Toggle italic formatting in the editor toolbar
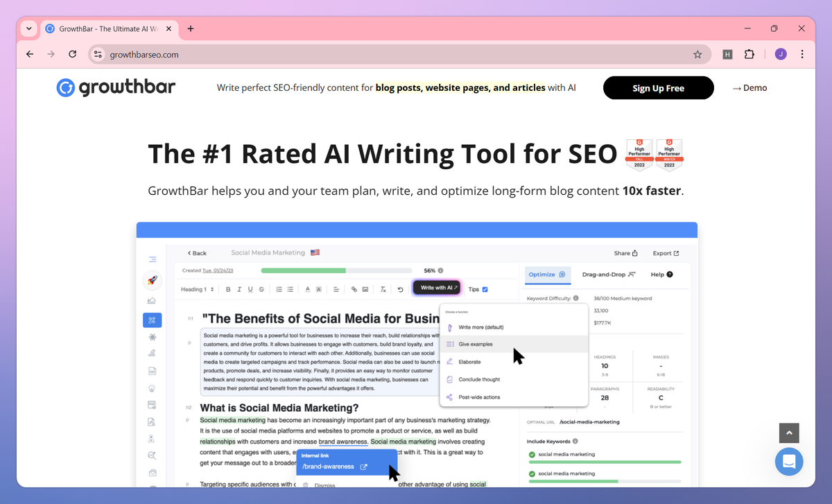 (239, 289)
